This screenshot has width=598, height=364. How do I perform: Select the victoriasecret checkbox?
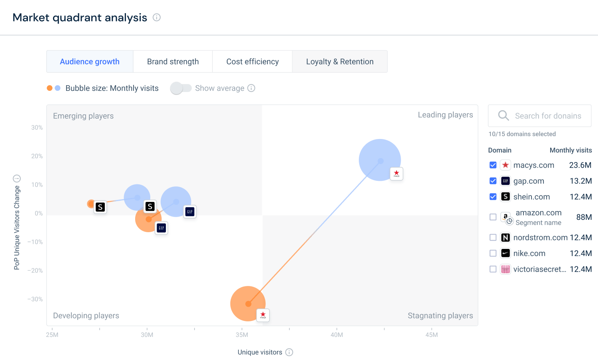coord(493,269)
